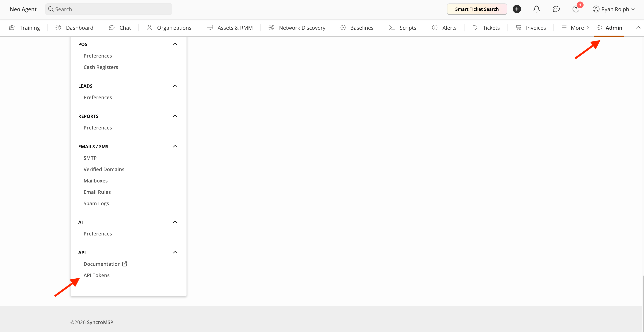Viewport: 644px width, 332px height.
Task: Open the Ryan Rolph account dropdown
Action: (x=613, y=9)
